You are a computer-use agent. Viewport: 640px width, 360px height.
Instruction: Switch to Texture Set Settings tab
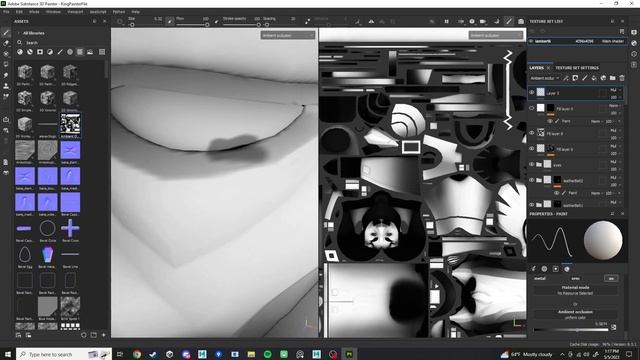click(577, 68)
